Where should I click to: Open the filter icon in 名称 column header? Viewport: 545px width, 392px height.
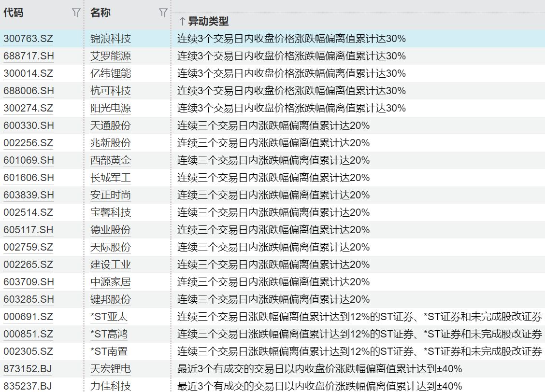[163, 13]
